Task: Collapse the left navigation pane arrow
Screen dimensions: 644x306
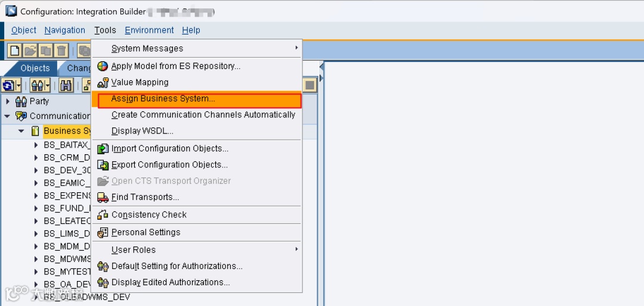Action: pos(321,66)
